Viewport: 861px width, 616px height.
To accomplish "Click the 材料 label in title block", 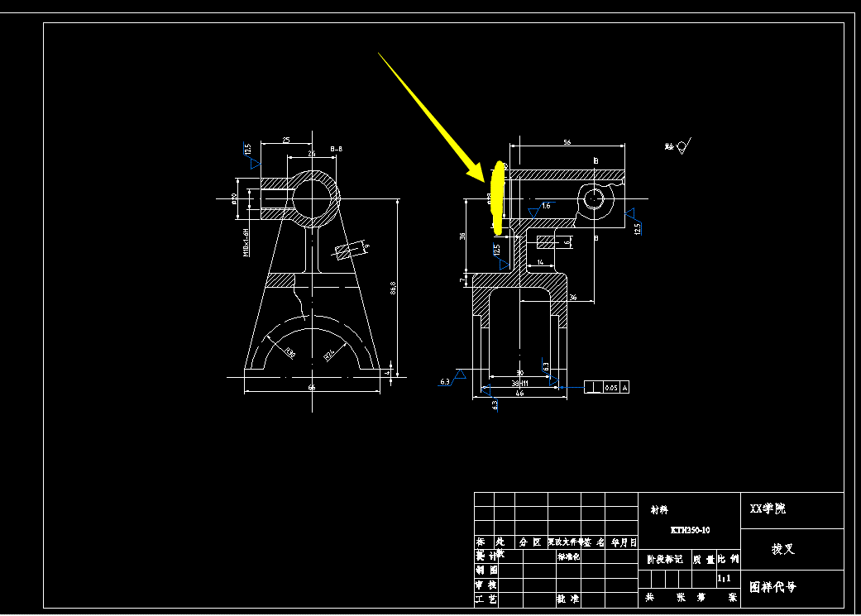I will (659, 510).
